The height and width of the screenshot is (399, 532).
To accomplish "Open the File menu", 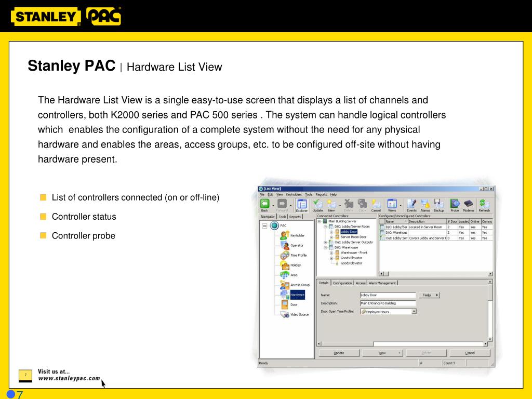I will [262, 195].
